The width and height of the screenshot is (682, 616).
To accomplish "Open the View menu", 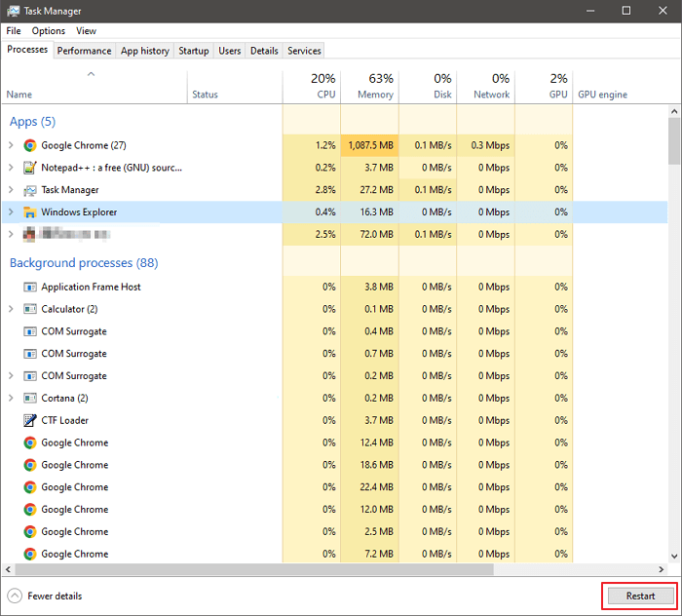I will click(x=86, y=31).
